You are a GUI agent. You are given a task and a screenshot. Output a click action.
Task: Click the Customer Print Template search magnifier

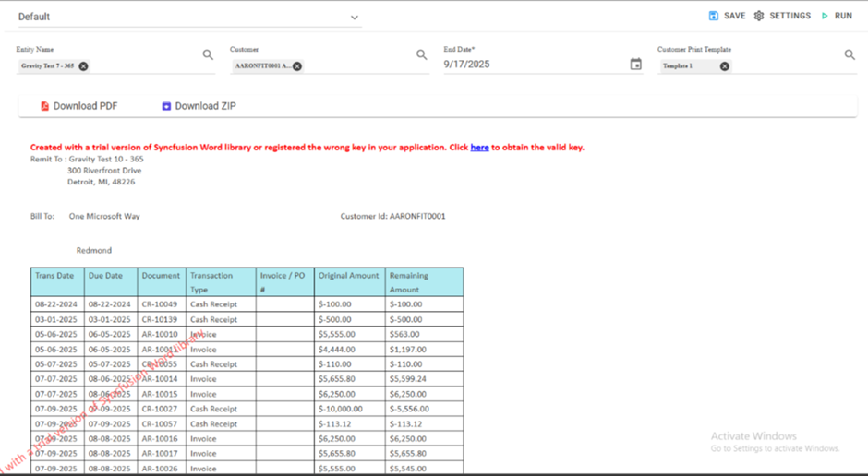pos(850,55)
